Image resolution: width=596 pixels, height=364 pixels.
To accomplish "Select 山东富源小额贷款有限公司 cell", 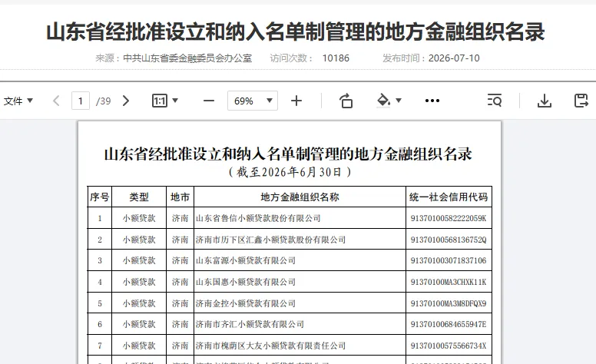I will pyautogui.click(x=300, y=260).
